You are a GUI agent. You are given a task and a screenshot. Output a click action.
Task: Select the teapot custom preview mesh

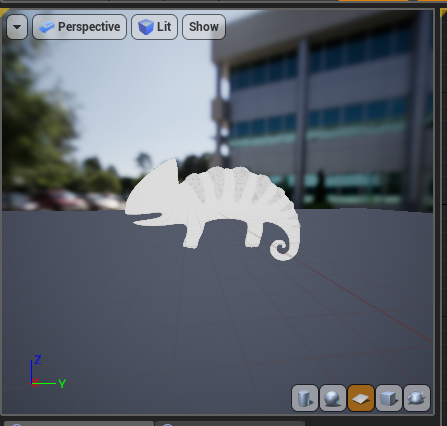point(417,398)
